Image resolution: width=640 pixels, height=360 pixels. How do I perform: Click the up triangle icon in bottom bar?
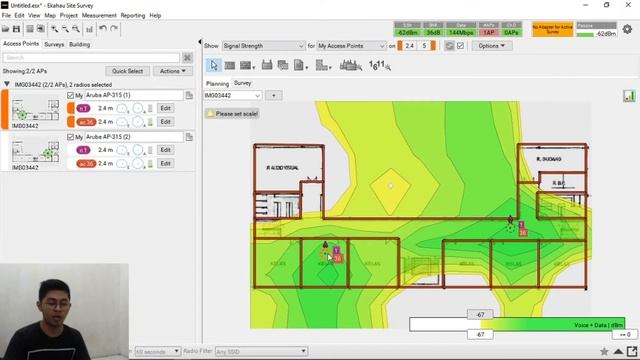[618, 351]
